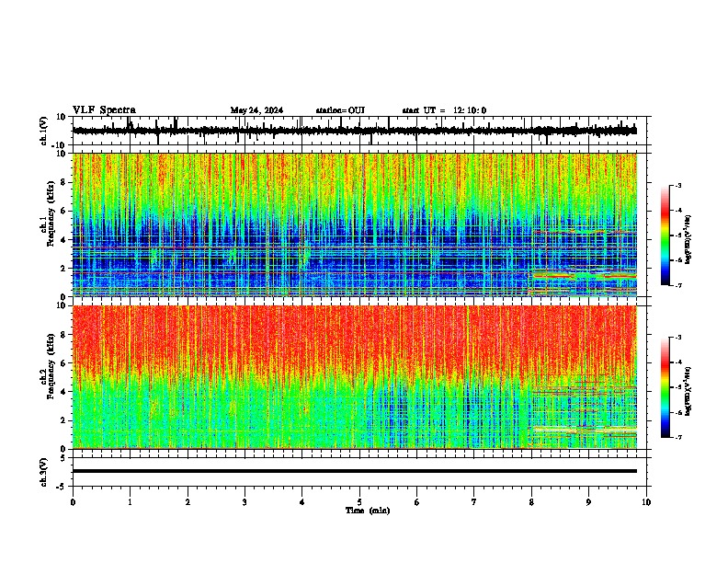
Task: Click the "4" kHz tick on ch.2 frequency axis
Action: (x=65, y=392)
